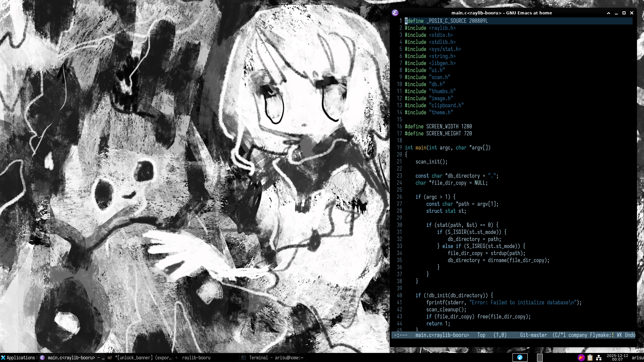Roll up the Emacs window with shade button
Screen dimensions: 644x362
[608, 13]
